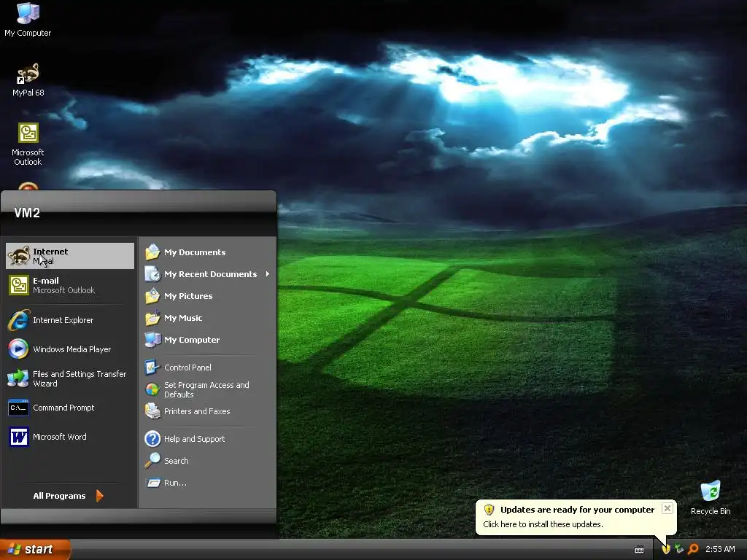Click the VM2 user name header
The height and width of the screenshot is (560, 747).
[27, 213]
